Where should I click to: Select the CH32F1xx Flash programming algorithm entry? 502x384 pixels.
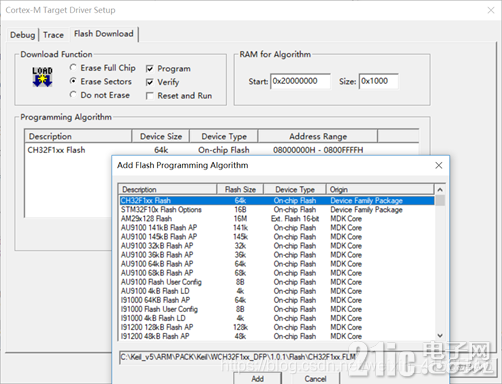221,150
